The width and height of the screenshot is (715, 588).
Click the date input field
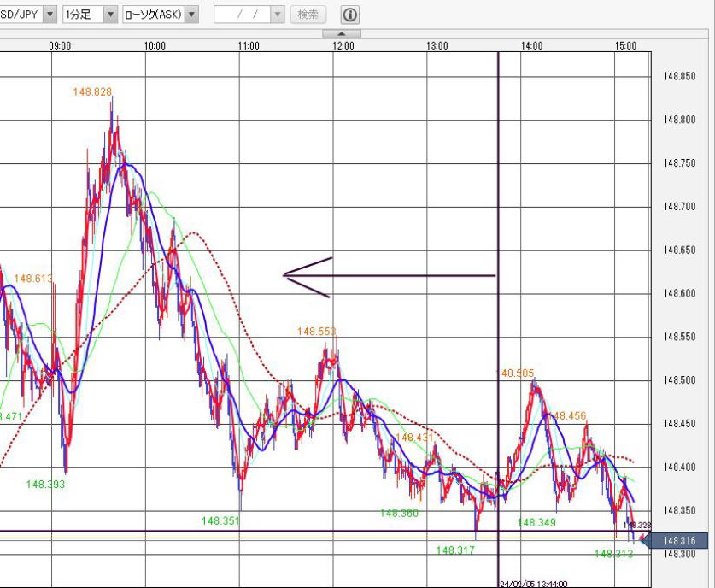coord(242,15)
